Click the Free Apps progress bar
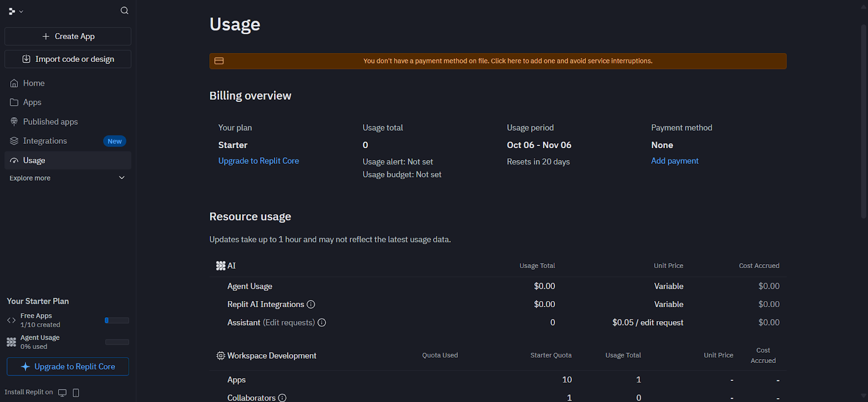This screenshot has height=402, width=868. 117,321
